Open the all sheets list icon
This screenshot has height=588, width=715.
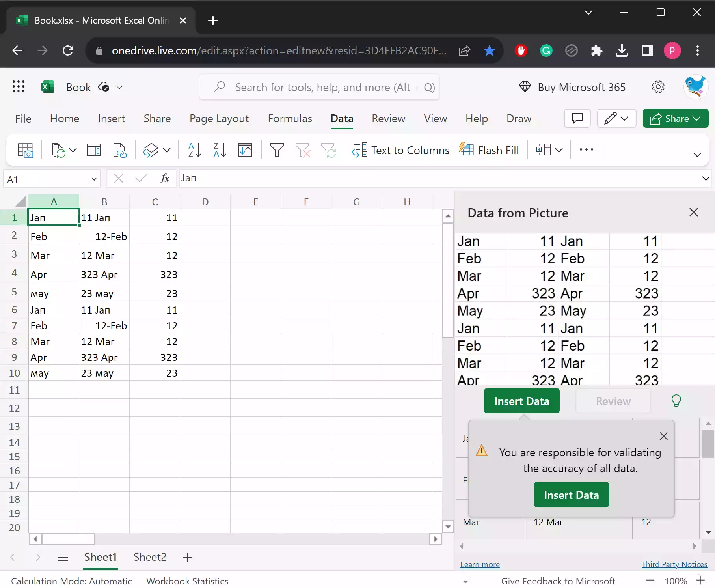click(x=63, y=557)
